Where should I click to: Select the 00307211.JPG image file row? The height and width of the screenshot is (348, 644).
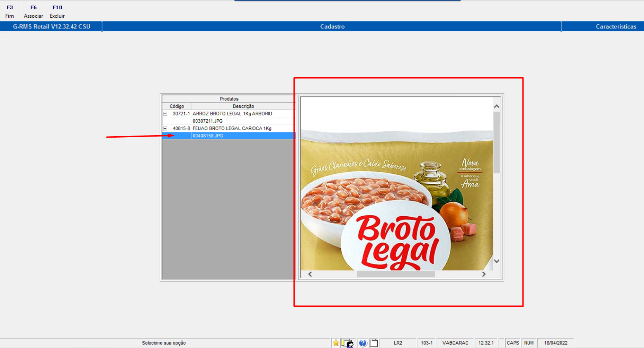[x=229, y=121]
